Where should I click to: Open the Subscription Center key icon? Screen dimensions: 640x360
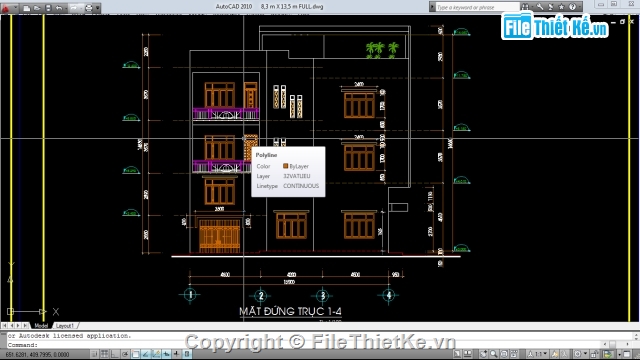coord(540,7)
